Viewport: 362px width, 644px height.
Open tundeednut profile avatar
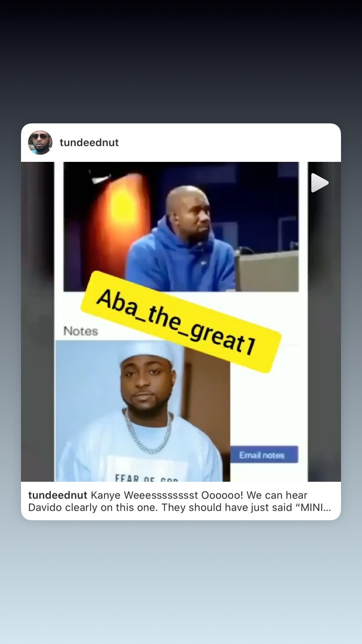pyautogui.click(x=40, y=143)
